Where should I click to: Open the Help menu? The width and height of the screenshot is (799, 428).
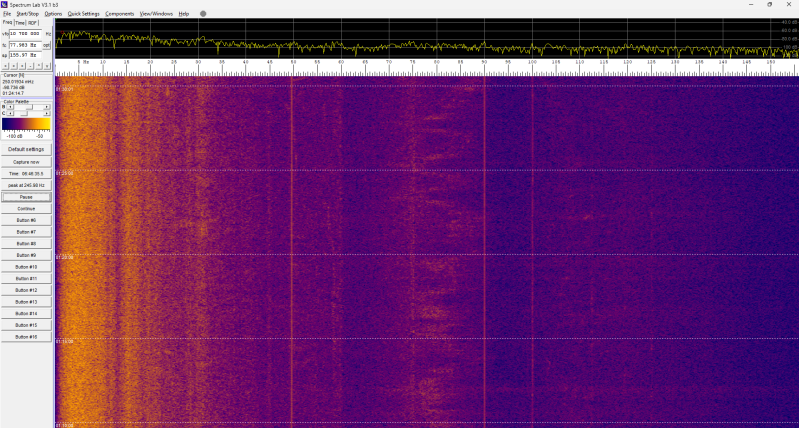pyautogui.click(x=183, y=14)
